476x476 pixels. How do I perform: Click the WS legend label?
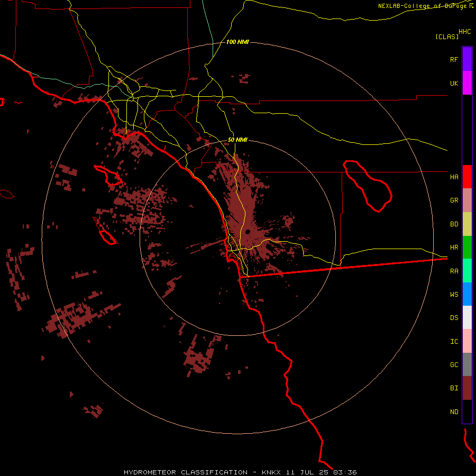tap(454, 295)
